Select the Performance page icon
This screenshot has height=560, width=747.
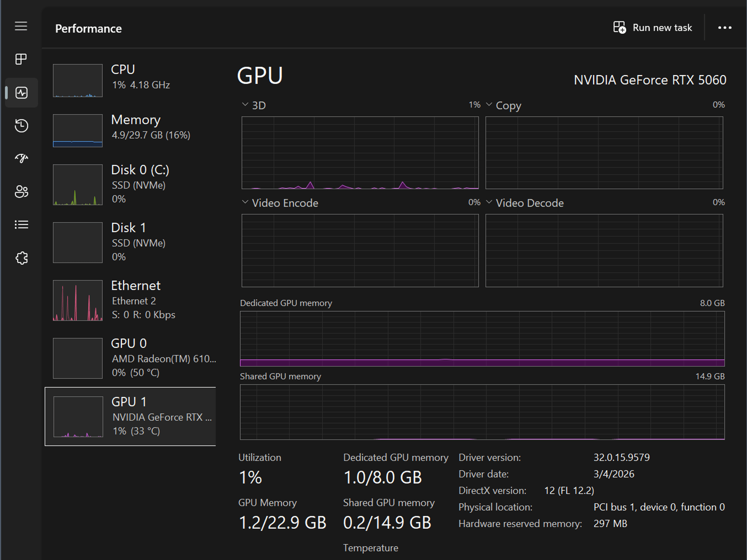22,93
